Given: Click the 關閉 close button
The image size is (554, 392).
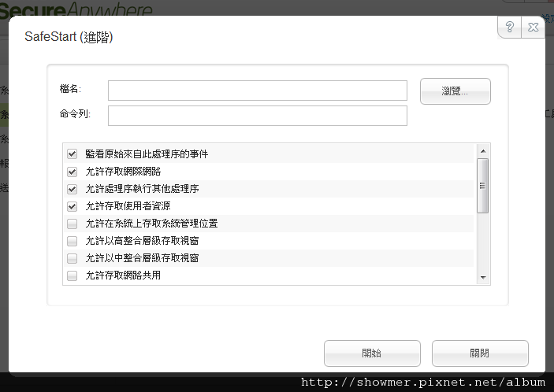Looking at the screenshot, I should tap(480, 353).
